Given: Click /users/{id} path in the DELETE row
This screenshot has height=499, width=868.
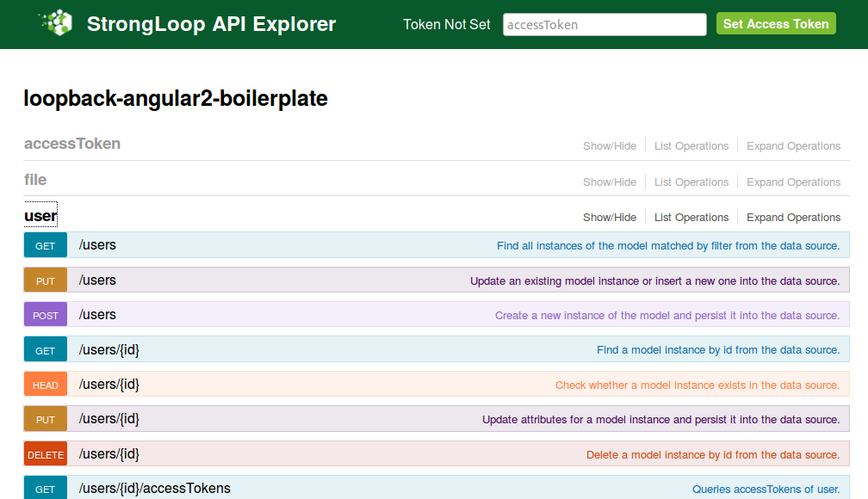Looking at the screenshot, I should (109, 453).
